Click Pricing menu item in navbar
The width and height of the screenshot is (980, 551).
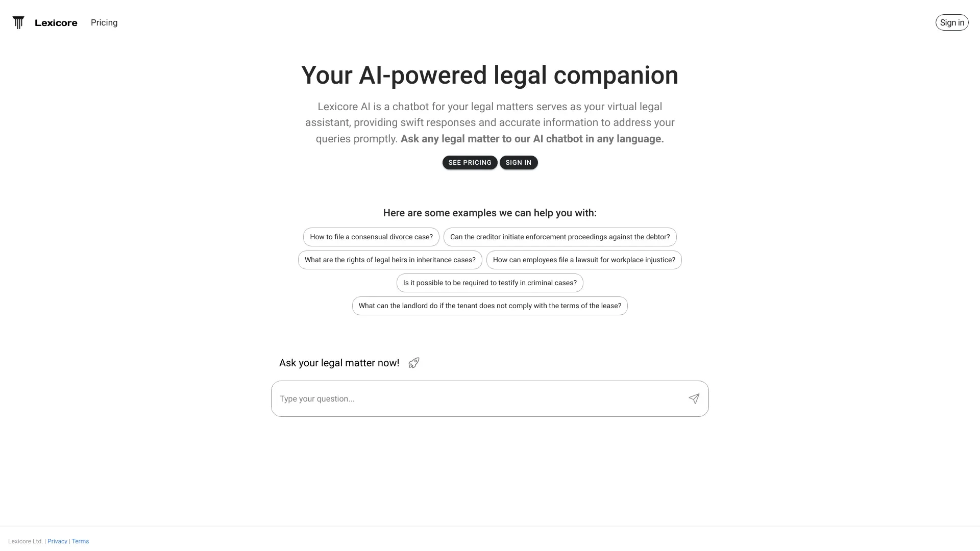tap(104, 22)
